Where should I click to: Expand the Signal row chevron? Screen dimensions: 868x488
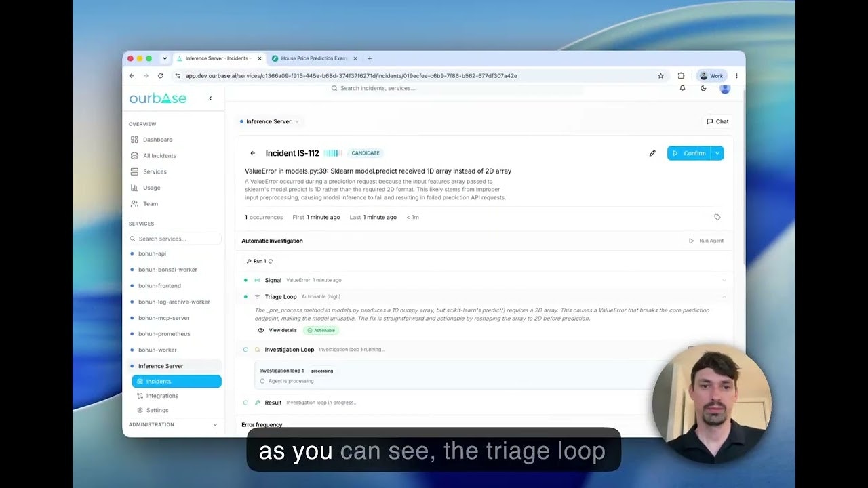pyautogui.click(x=724, y=280)
